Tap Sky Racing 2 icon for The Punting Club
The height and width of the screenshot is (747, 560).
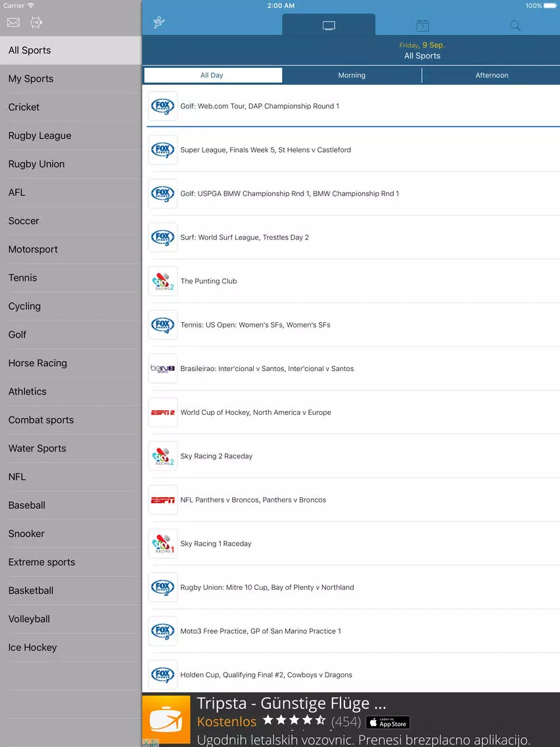[x=163, y=281]
